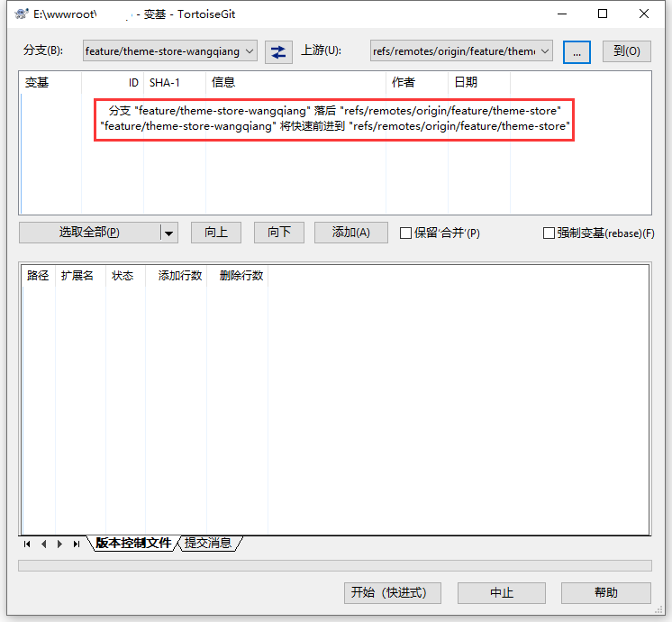Viewport: 672px width, 622px height.
Task: Click the previous tab arrow
Action: 44,544
